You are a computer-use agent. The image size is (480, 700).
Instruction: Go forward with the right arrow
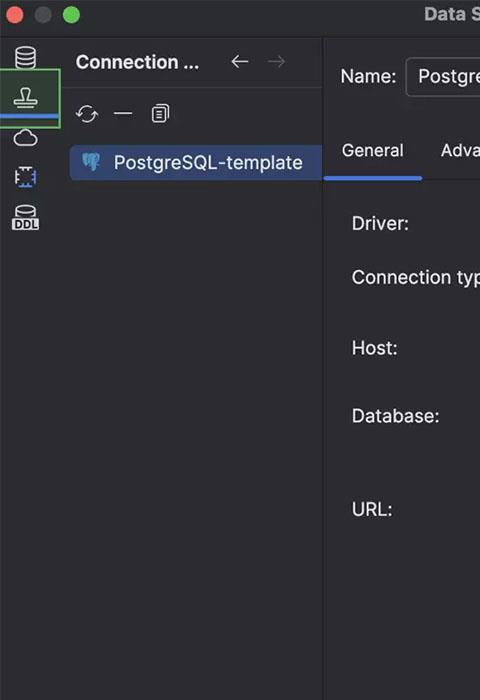[x=276, y=62]
